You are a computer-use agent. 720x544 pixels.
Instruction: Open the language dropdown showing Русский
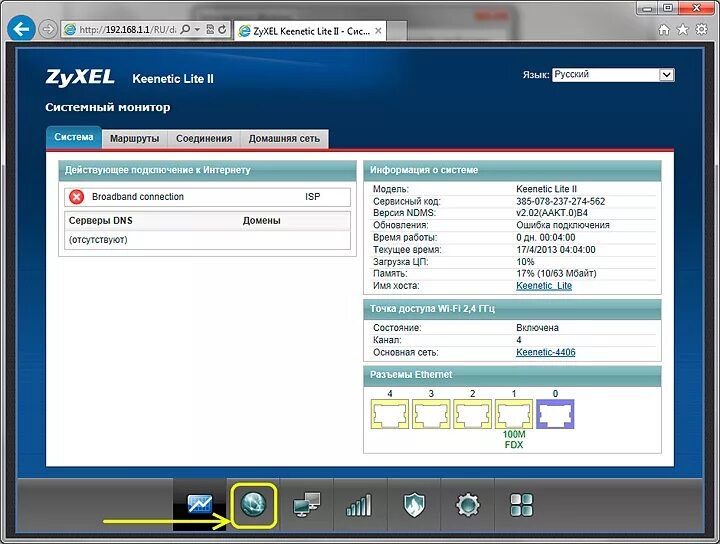click(x=613, y=75)
